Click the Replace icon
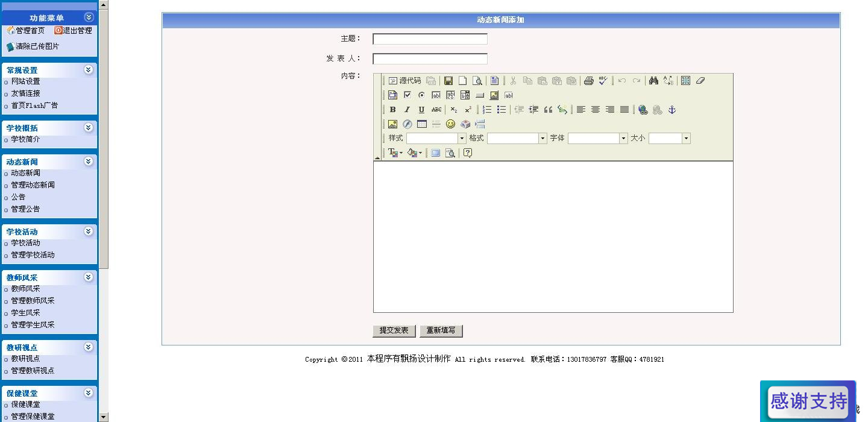 pos(668,81)
